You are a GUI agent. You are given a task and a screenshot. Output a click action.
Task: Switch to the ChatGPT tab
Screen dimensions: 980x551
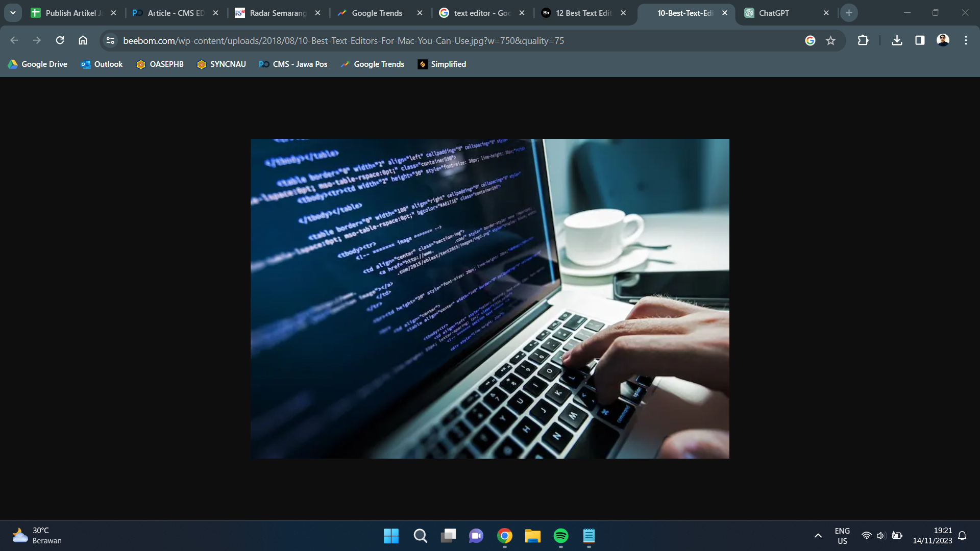[776, 13]
